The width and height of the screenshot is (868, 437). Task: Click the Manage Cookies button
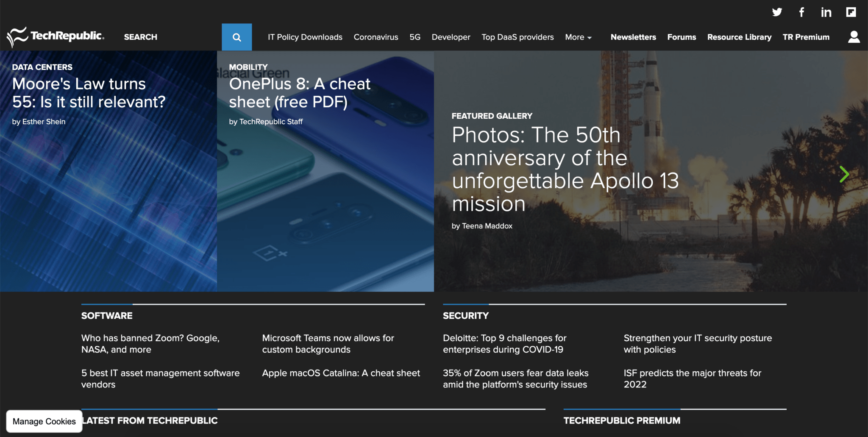(x=44, y=421)
